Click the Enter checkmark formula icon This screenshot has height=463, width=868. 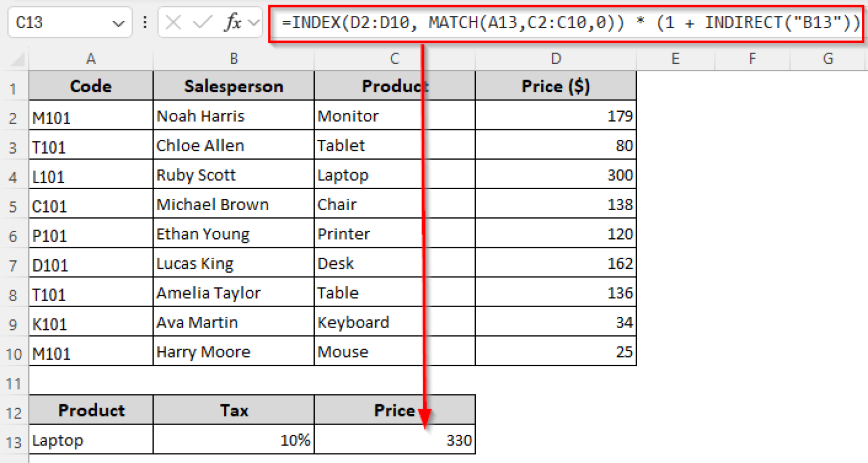click(x=202, y=23)
